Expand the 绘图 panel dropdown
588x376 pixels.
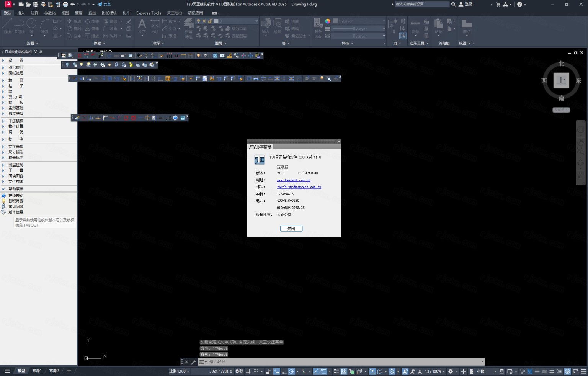(x=32, y=43)
